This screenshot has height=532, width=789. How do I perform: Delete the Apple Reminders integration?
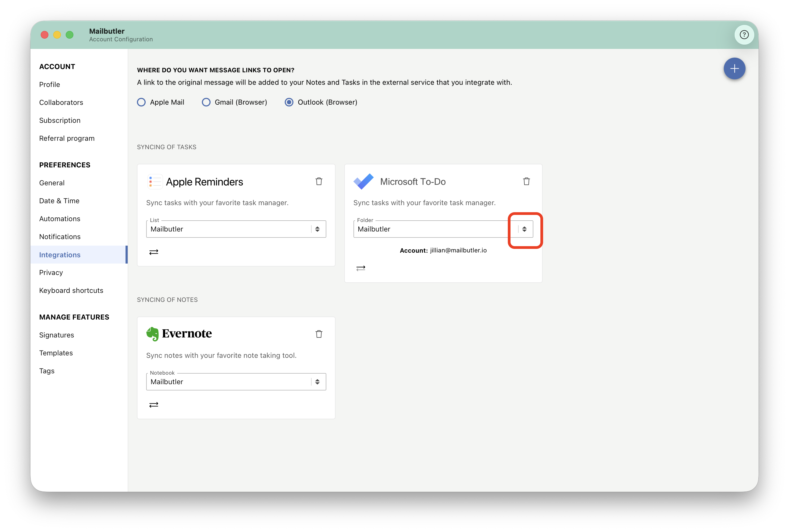pyautogui.click(x=319, y=181)
